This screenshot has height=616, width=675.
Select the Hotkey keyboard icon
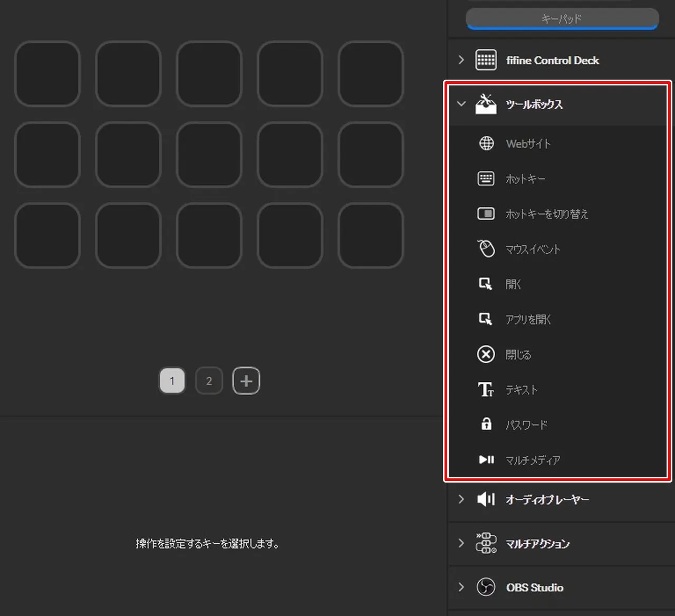486,179
